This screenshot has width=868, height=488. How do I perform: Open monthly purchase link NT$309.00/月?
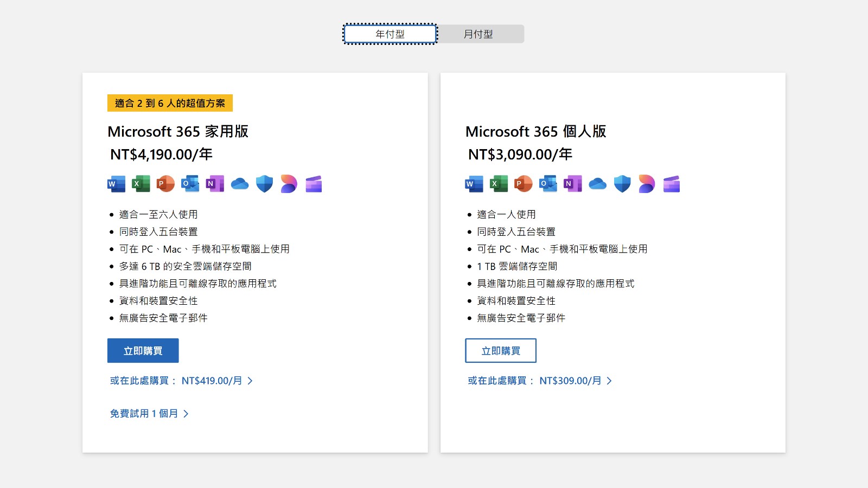click(x=540, y=381)
